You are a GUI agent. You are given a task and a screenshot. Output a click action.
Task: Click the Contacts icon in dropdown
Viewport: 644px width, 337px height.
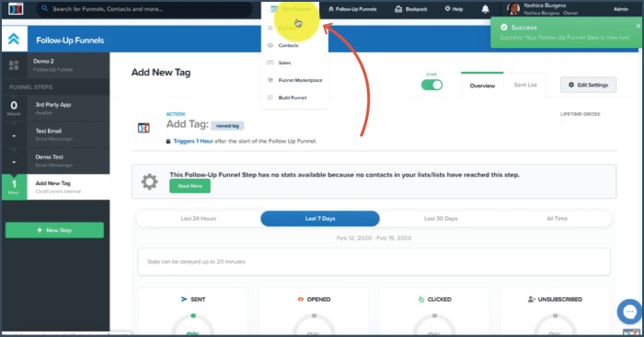(270, 45)
